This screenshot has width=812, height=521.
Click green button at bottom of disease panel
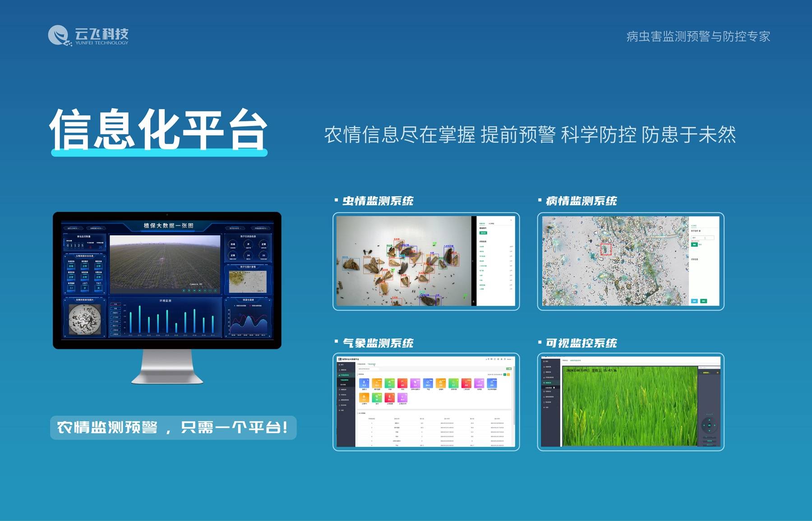704,301
